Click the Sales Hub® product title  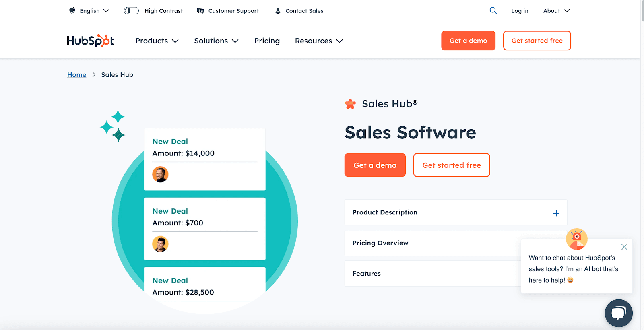click(x=390, y=104)
